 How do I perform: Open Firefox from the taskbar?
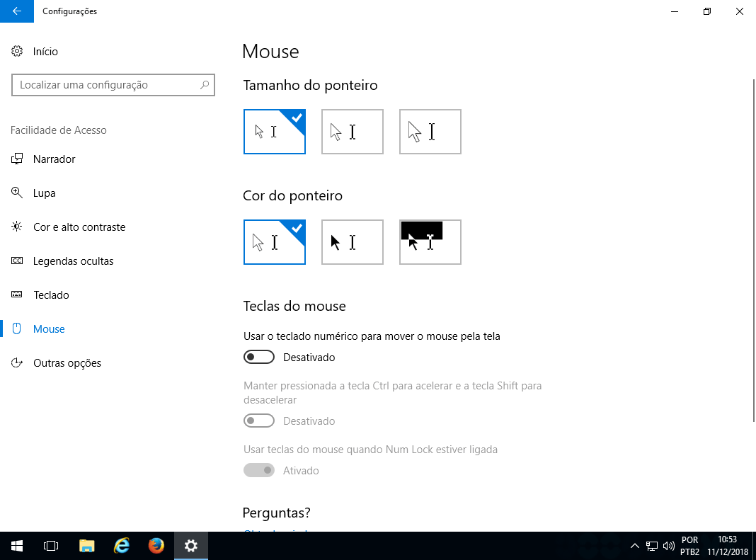156,546
